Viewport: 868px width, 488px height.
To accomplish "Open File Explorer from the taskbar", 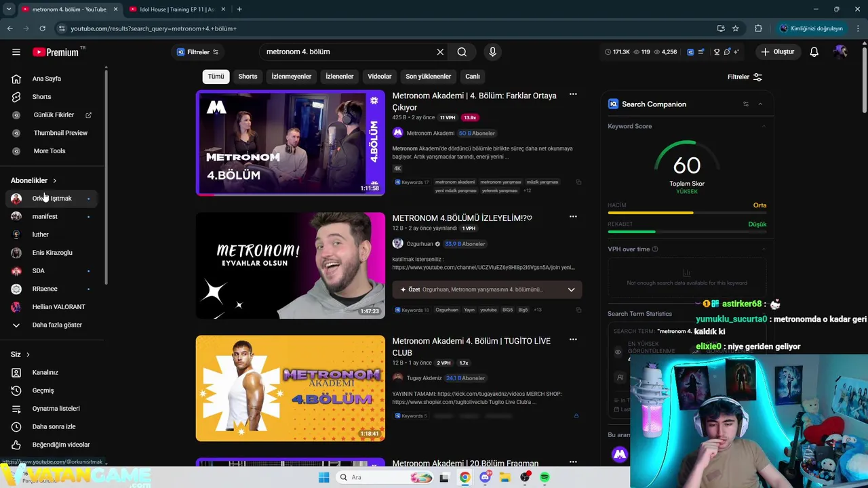I will (x=505, y=477).
